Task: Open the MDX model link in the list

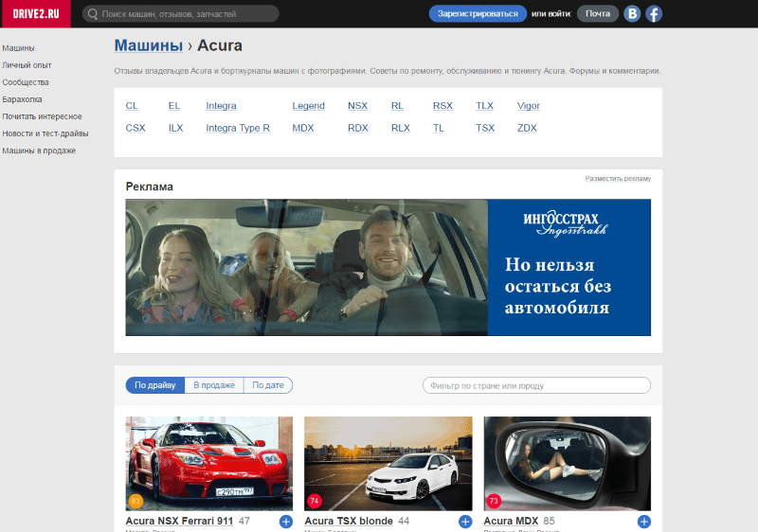Action: tap(303, 128)
